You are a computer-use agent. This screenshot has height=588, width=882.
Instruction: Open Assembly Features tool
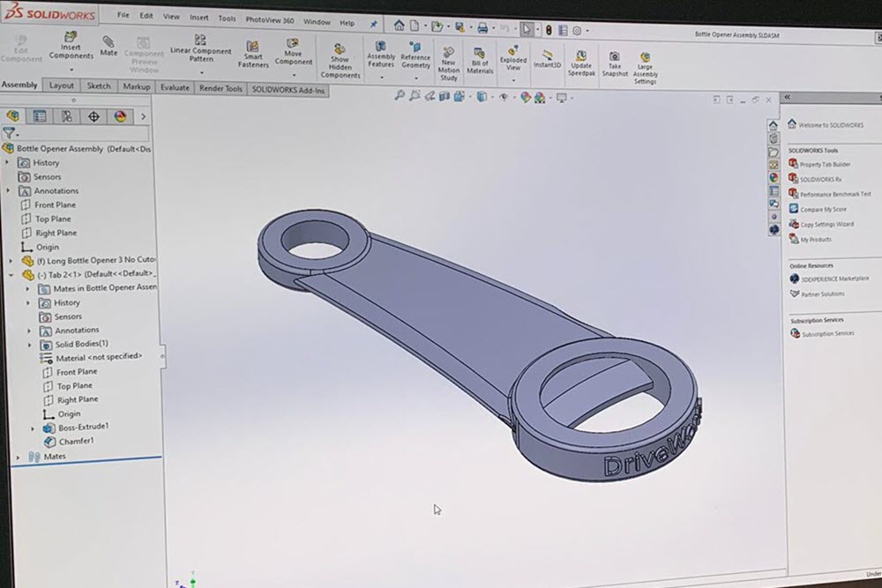(x=381, y=55)
